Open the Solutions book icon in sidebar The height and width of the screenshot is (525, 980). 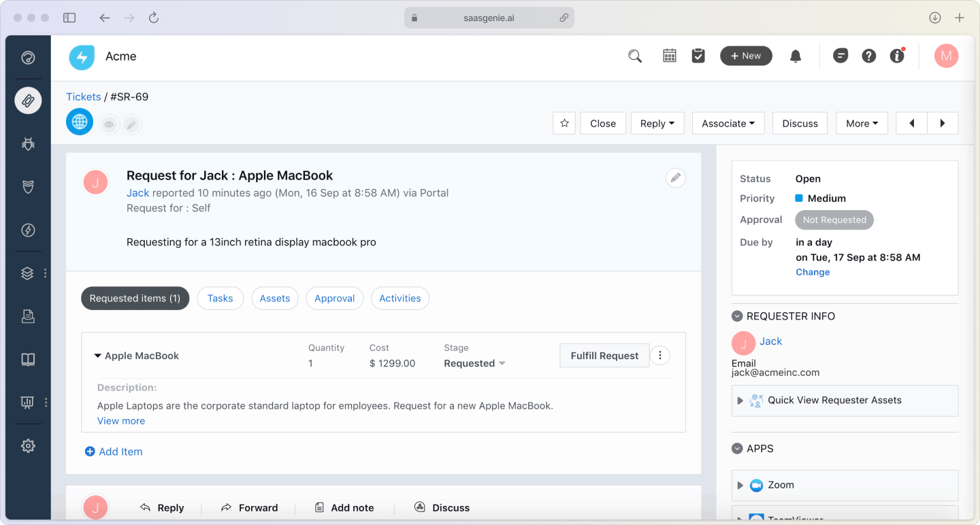(28, 360)
